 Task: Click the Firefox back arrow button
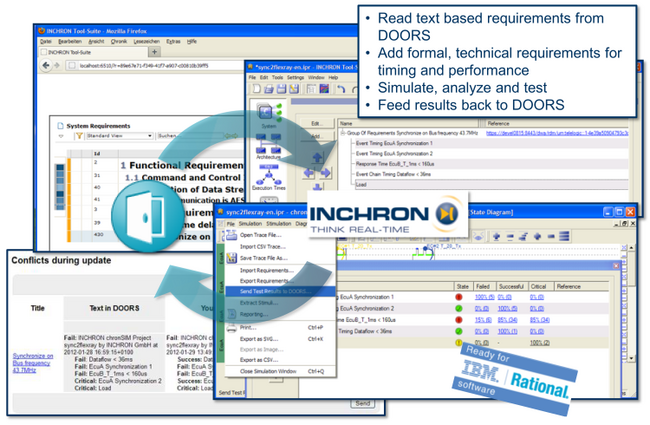(x=46, y=65)
